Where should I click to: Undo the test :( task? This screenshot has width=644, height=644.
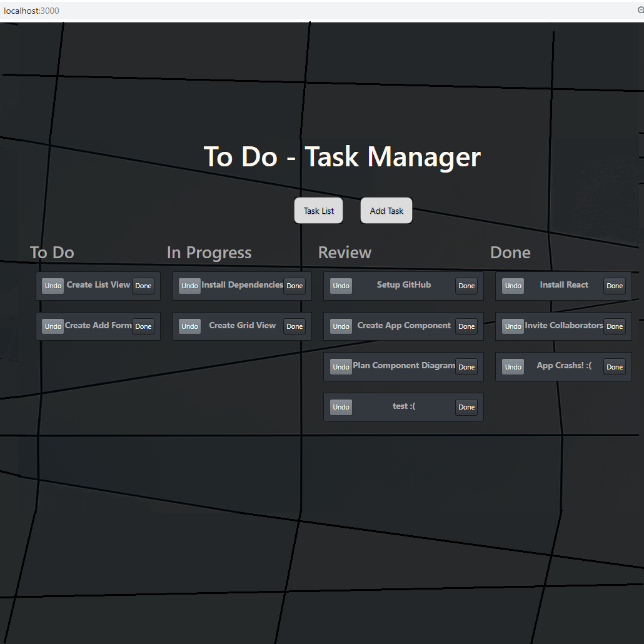341,407
